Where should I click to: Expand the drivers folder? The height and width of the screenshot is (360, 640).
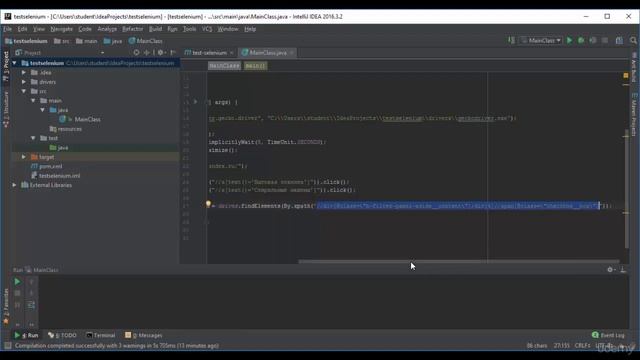pyautogui.click(x=24, y=82)
